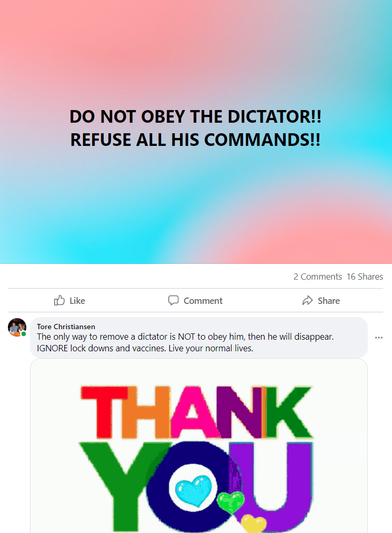Image resolution: width=392 pixels, height=533 pixels.
Task: Select the Like button label
Action: click(x=77, y=301)
